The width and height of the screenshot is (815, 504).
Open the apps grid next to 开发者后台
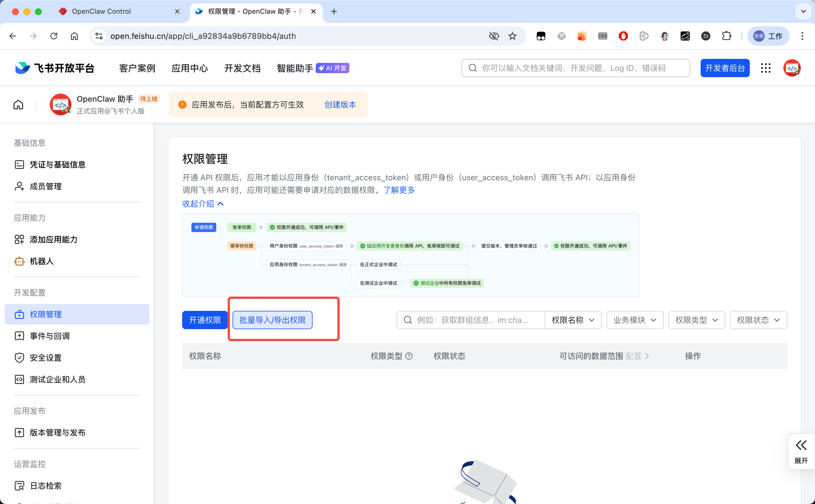click(x=766, y=68)
